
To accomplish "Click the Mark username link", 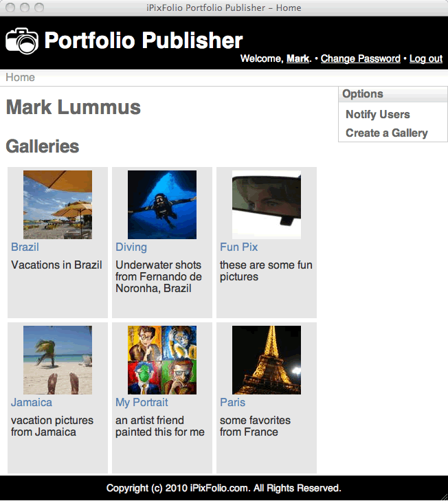I will tap(298, 59).
